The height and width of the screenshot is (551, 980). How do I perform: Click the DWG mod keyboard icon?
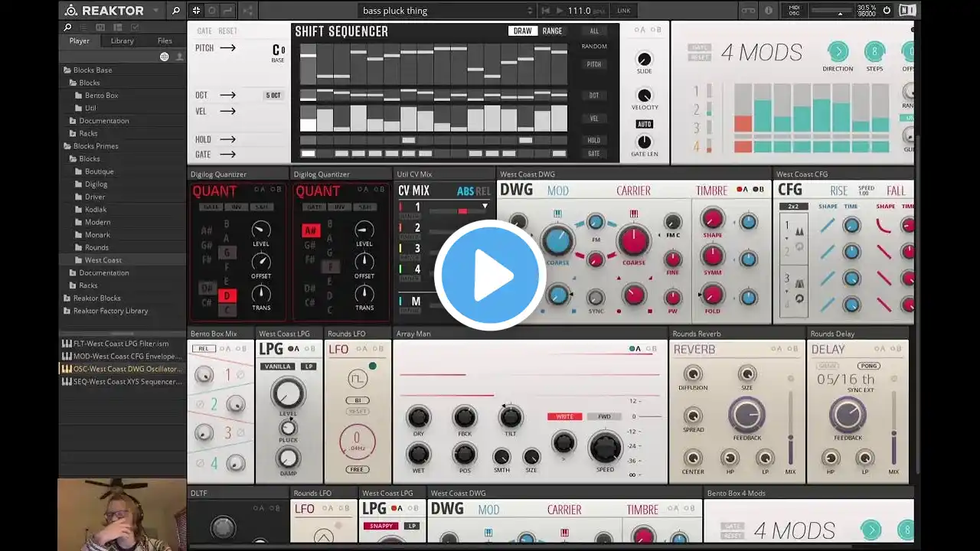tap(557, 214)
